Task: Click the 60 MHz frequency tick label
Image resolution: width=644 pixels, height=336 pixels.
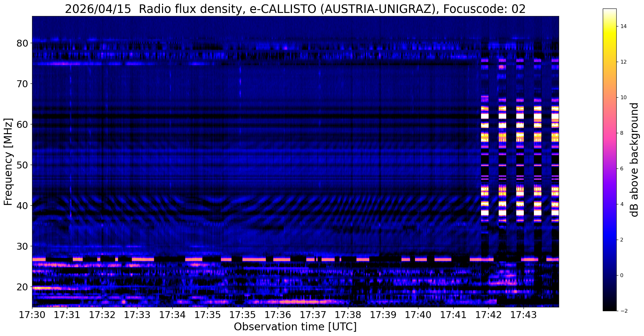Action: tap(22, 124)
